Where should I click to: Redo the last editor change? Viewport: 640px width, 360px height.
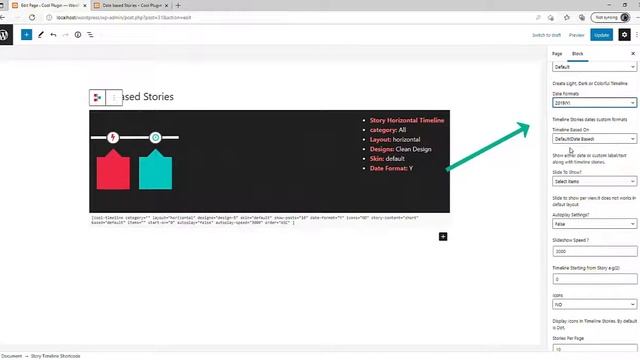(x=65, y=35)
